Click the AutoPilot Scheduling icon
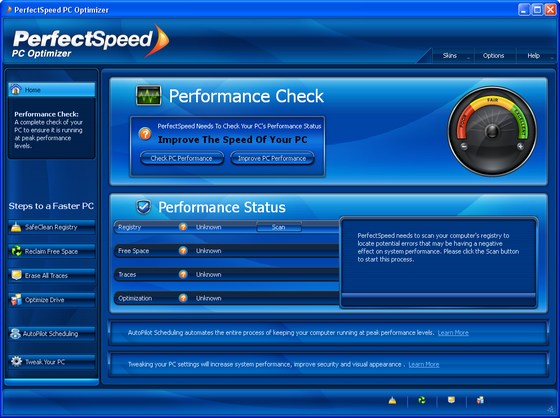 click(15, 334)
